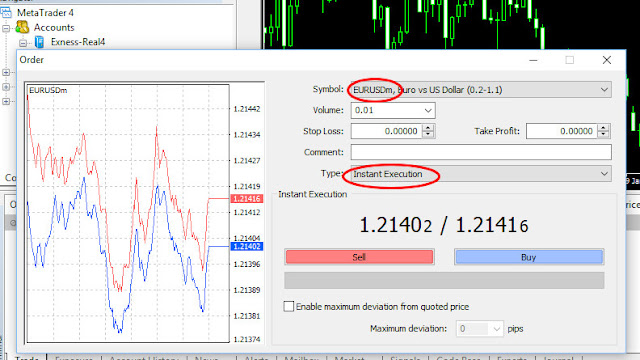
Task: Maximize the Order window
Action: pos(569,60)
